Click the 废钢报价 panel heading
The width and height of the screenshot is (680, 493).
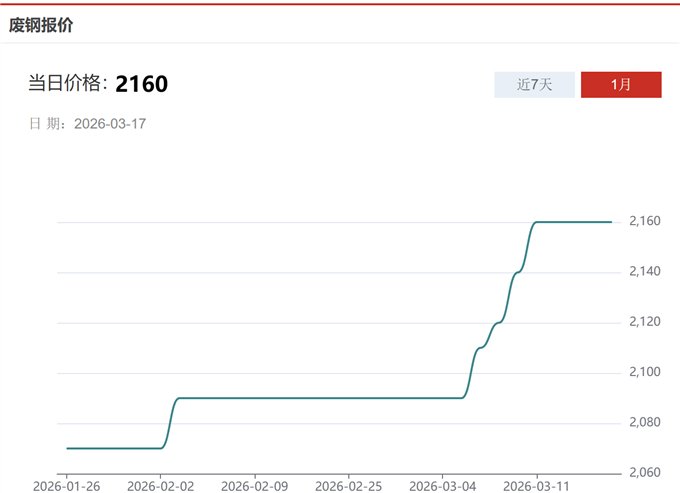[41, 25]
